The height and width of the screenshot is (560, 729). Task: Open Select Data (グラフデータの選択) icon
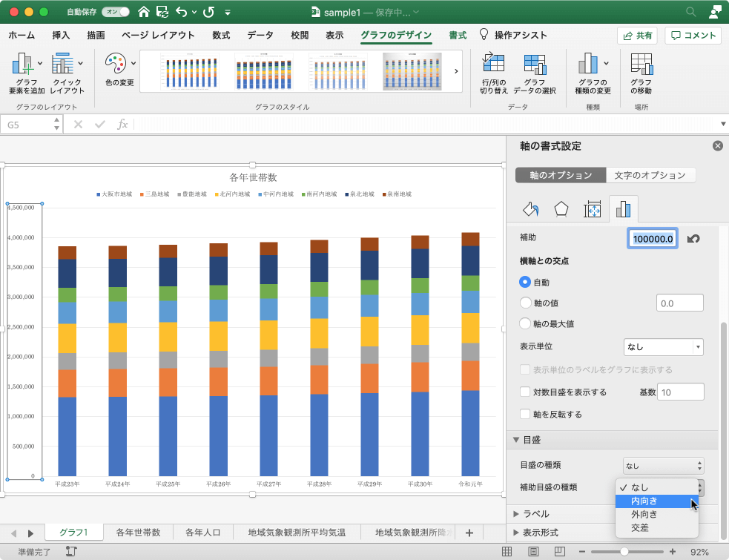[x=535, y=65]
